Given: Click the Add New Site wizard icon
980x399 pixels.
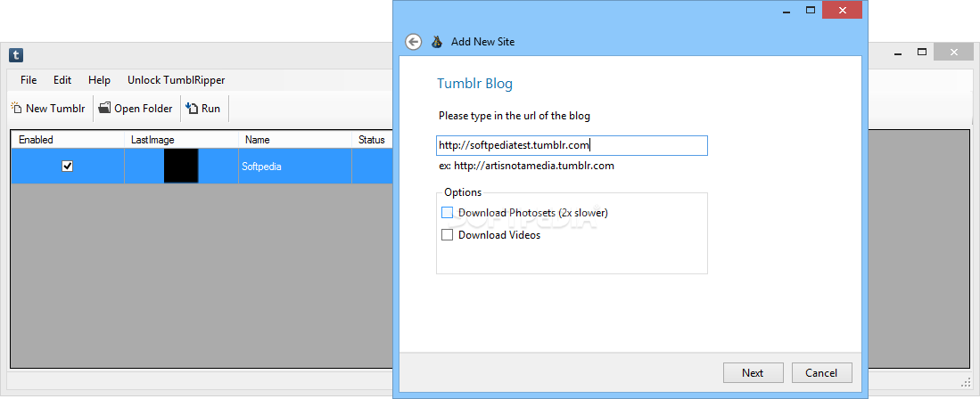Looking at the screenshot, I should point(437,42).
